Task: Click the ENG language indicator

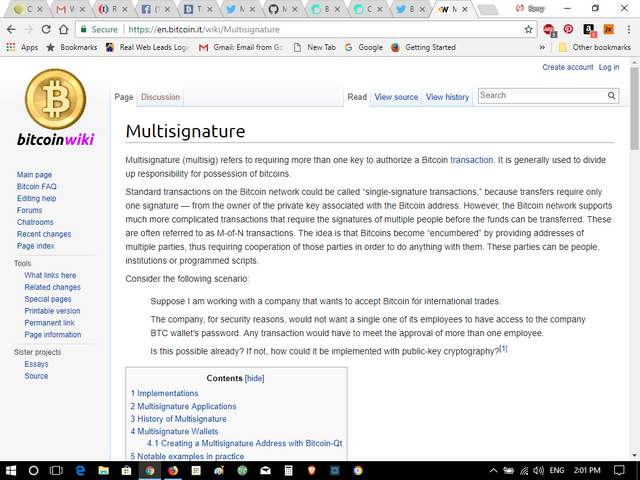Action: click(557, 471)
